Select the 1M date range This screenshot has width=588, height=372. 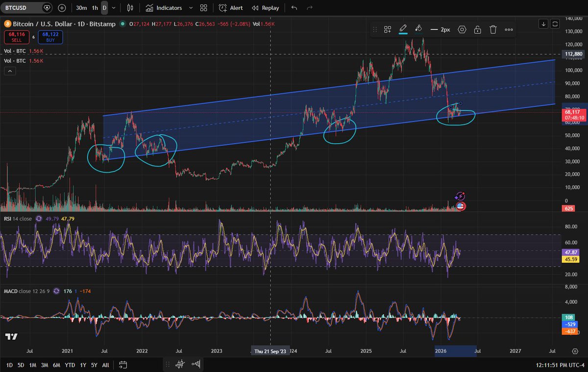[x=32, y=365]
